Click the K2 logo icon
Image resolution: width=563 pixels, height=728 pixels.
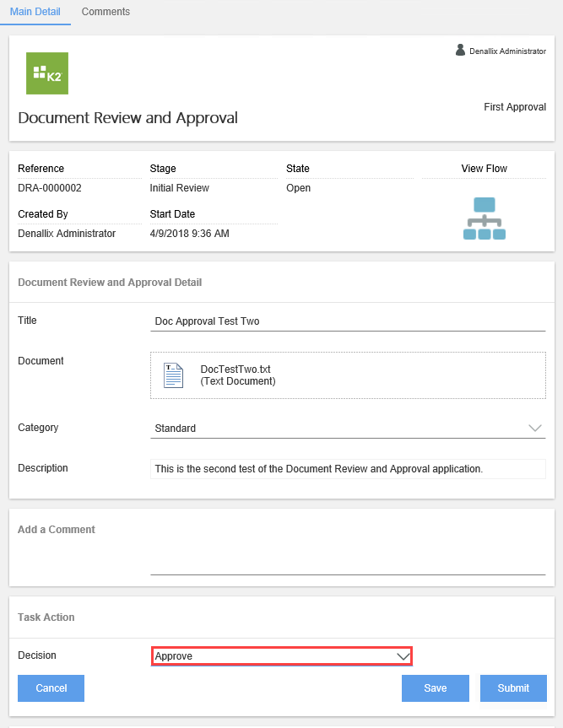(x=46, y=73)
